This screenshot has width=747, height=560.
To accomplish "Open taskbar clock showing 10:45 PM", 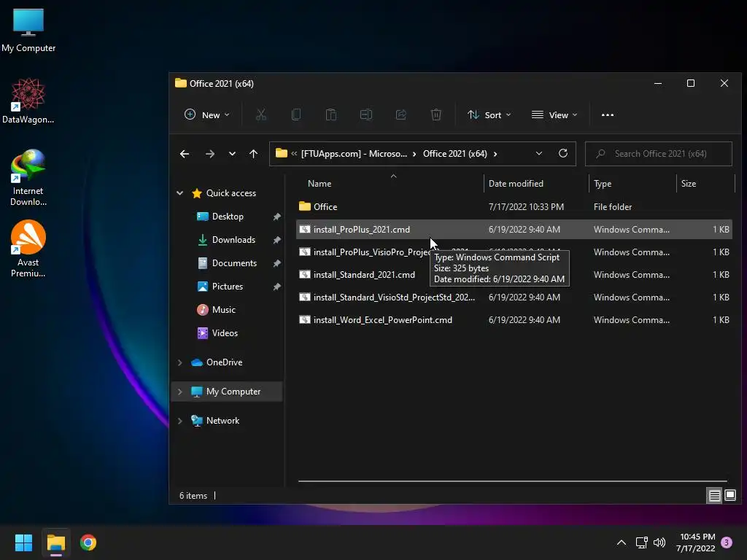I will click(x=696, y=542).
